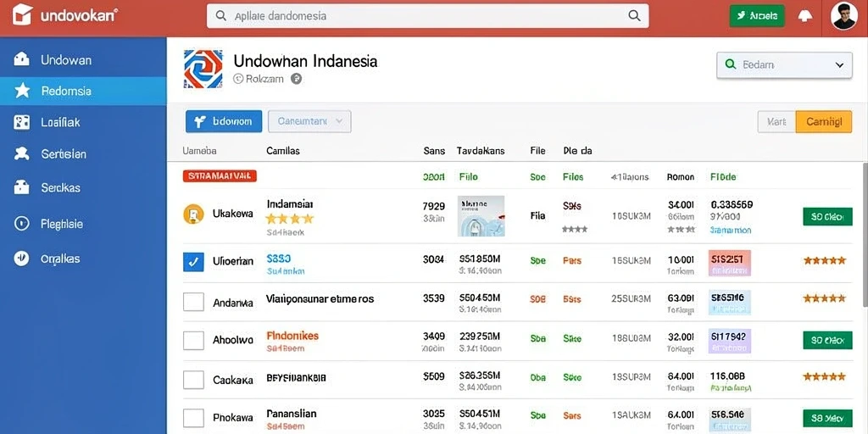Click the five-star rating in the Uhoerian row
The height and width of the screenshot is (434, 868).
(825, 260)
